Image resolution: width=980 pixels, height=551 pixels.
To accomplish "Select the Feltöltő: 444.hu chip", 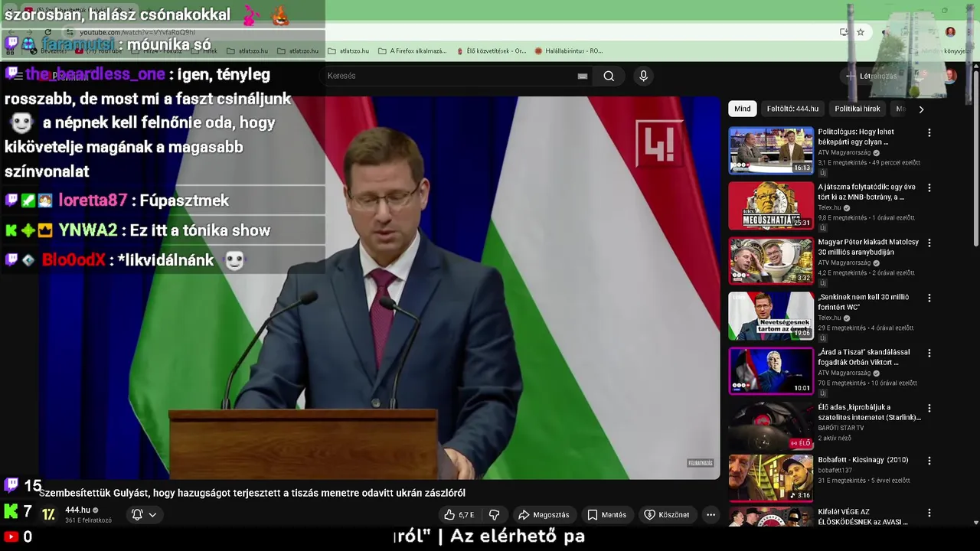I will (x=792, y=109).
